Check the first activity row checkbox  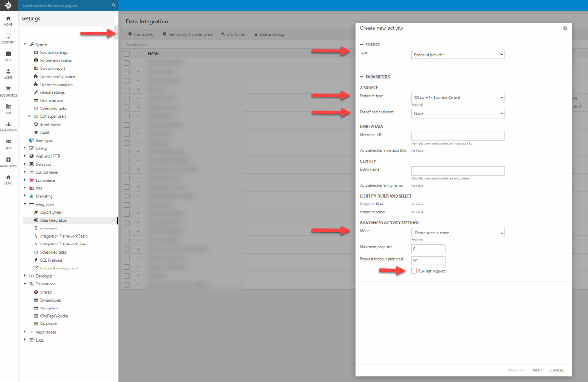[x=127, y=63]
